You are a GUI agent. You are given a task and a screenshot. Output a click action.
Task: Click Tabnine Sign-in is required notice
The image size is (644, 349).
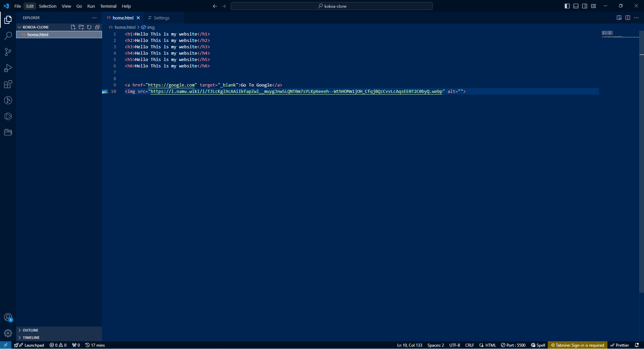click(578, 345)
